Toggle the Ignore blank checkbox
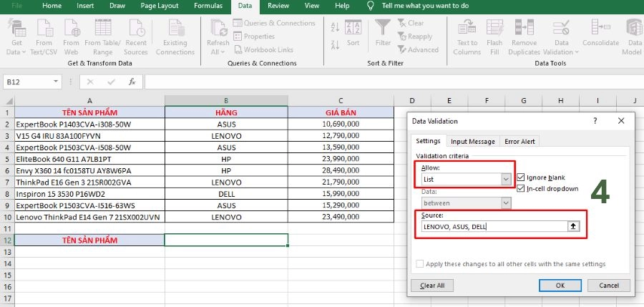 click(520, 177)
